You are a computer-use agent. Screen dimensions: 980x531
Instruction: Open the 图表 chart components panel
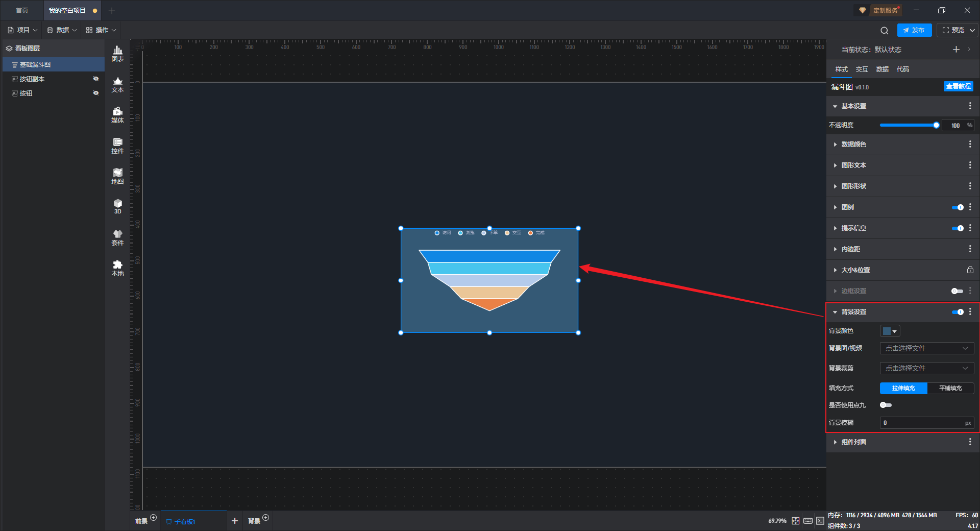(117, 54)
